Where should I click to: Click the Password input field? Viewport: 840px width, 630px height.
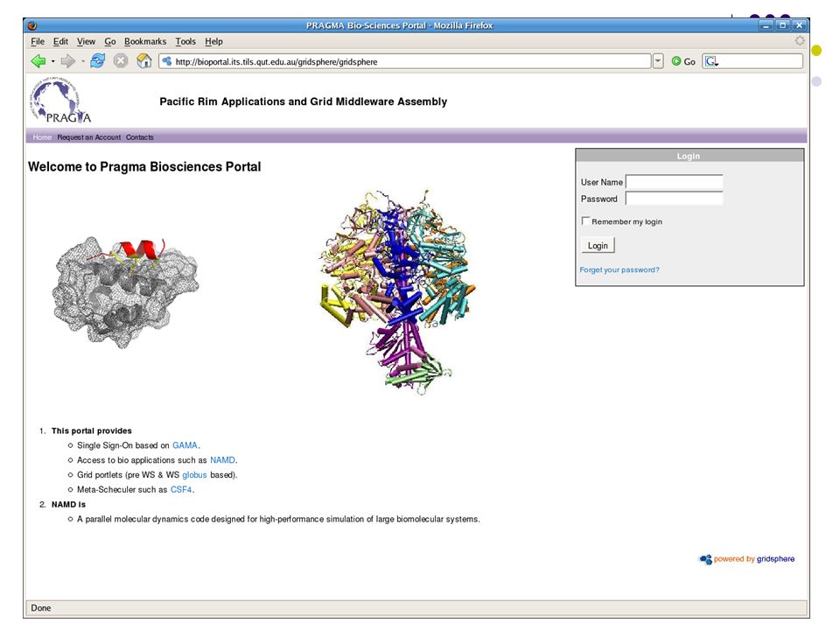(675, 199)
